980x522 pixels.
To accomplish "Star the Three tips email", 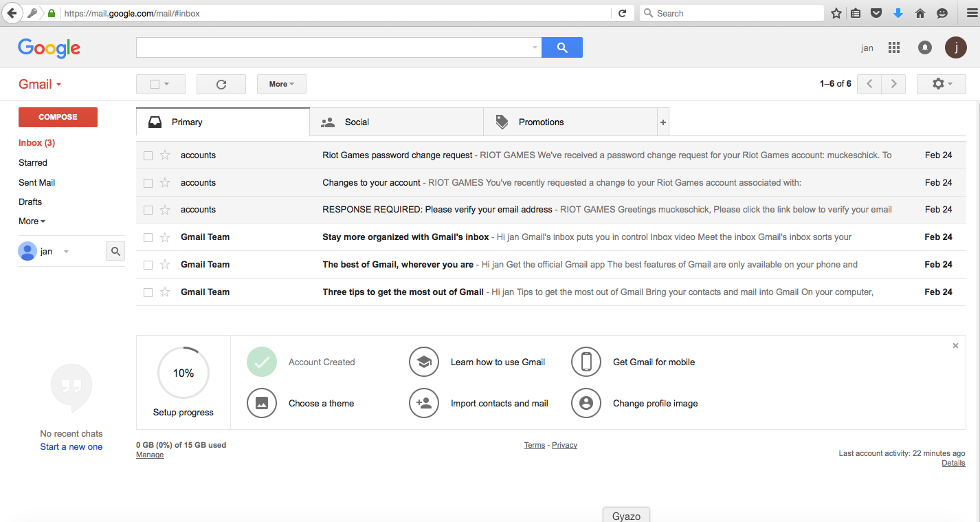I will click(165, 292).
